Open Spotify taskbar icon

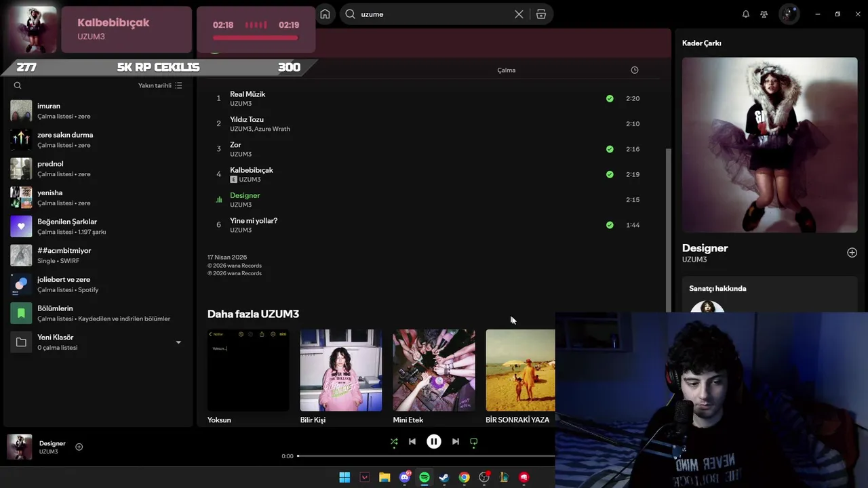425,477
